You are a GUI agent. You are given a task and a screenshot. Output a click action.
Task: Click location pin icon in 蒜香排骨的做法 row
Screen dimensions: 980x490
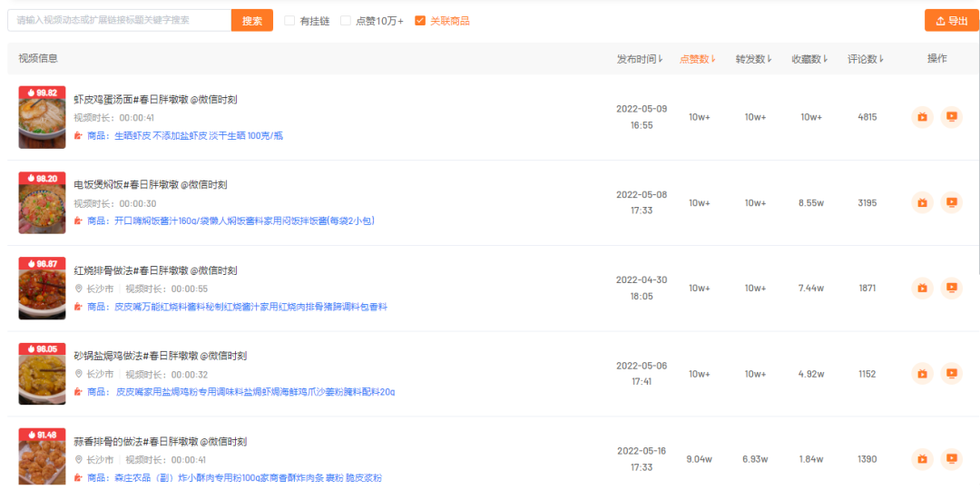[x=78, y=460]
